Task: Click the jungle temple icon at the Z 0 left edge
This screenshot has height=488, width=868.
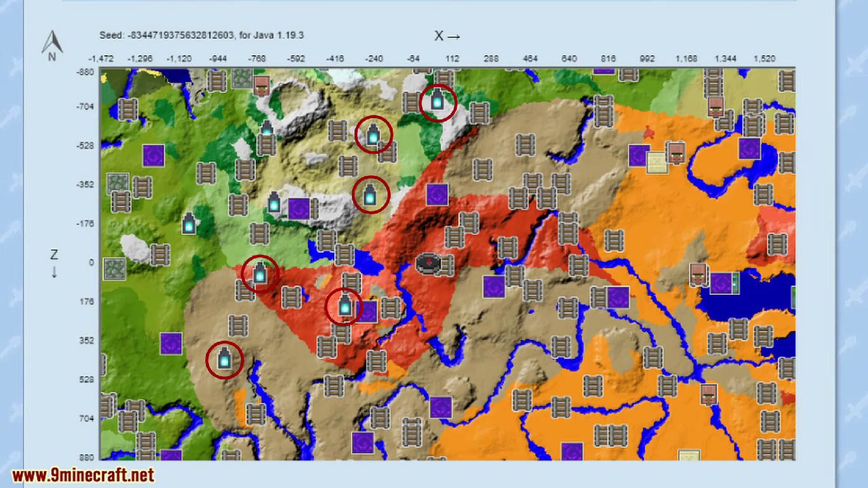Action: tap(114, 269)
